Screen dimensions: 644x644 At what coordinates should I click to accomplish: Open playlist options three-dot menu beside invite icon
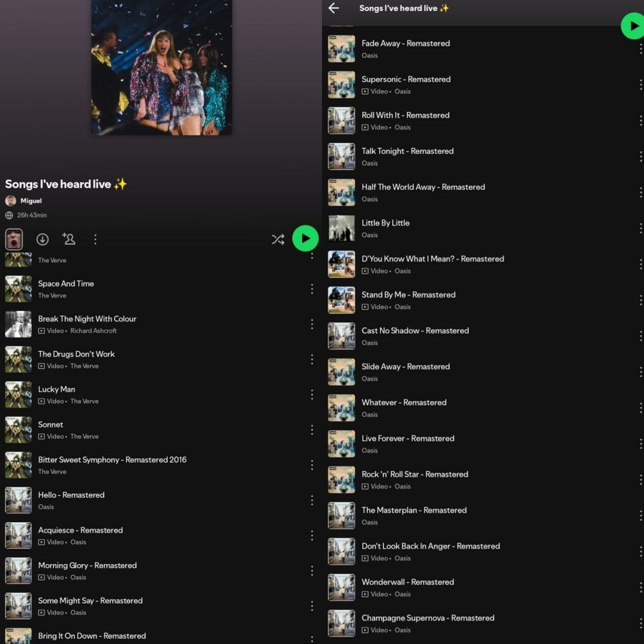point(95,239)
